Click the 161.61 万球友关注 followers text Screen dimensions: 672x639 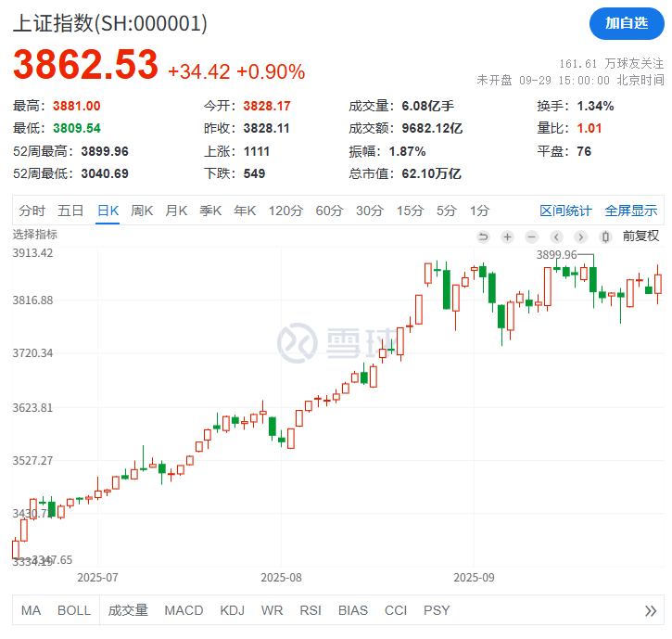click(612, 63)
